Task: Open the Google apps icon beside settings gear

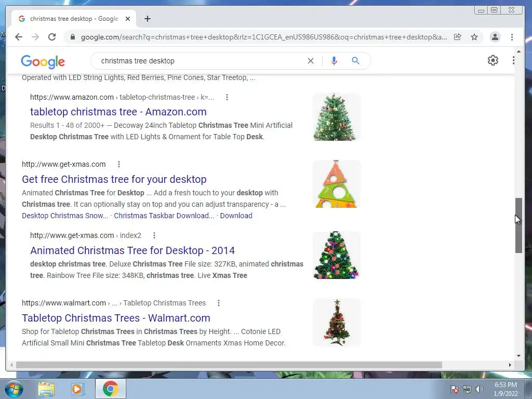Action: (x=513, y=60)
